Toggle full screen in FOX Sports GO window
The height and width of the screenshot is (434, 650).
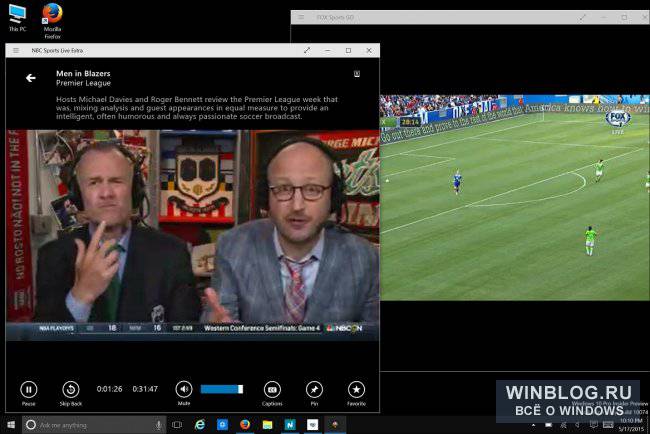583,17
